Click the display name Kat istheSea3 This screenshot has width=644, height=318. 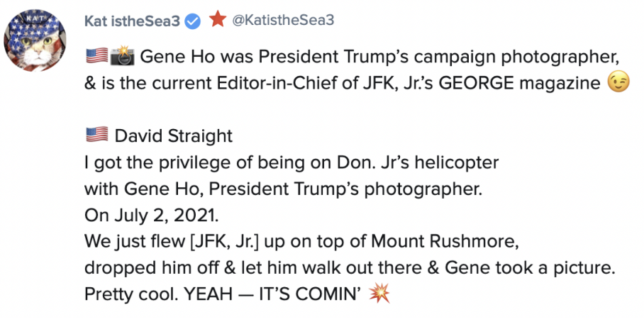pos(132,21)
